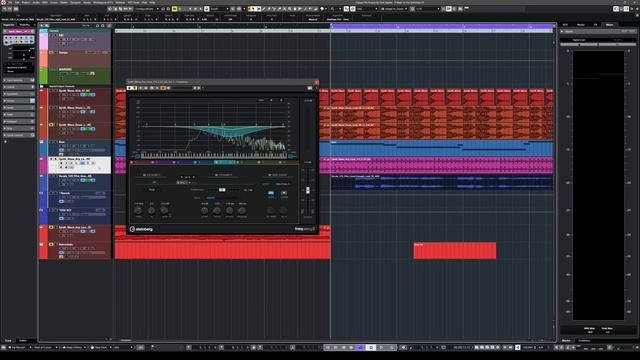Click the unlit button beside the blue side-chain button
Viewport: 640px width, 360px height.
pos(284,193)
